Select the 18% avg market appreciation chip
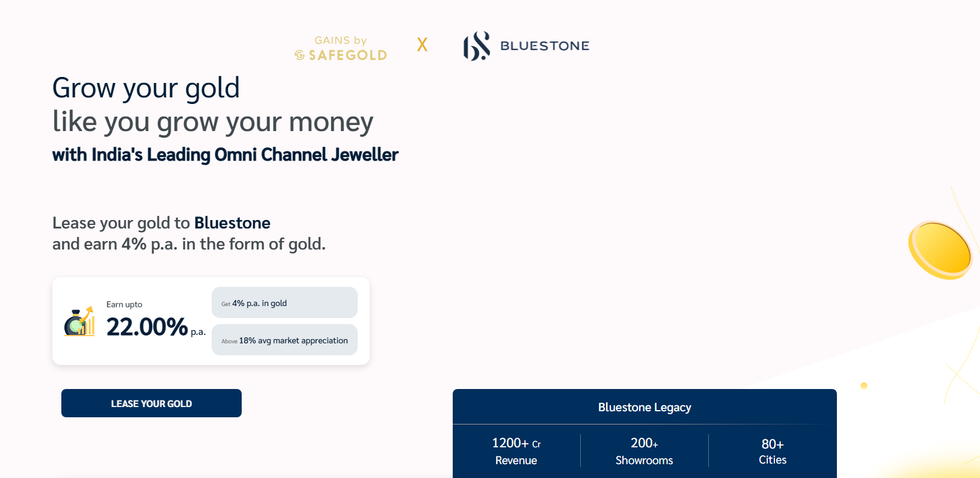The width and height of the screenshot is (980, 478). tap(284, 340)
